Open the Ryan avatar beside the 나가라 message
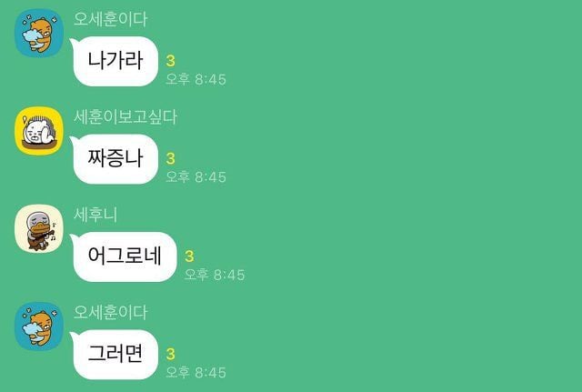 (39, 34)
